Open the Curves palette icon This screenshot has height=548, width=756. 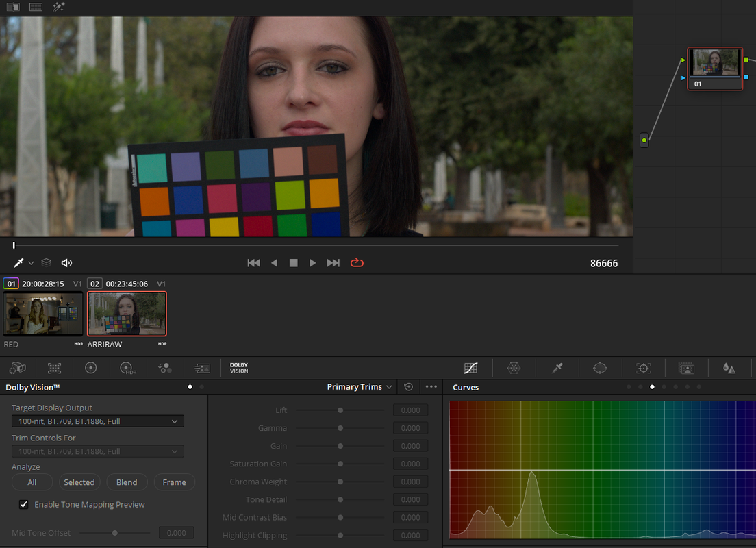(470, 368)
